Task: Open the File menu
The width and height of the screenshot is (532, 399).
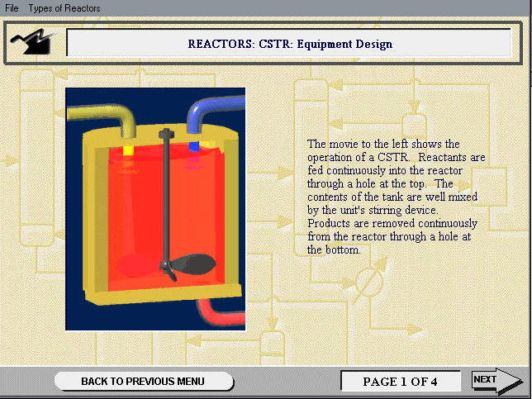Action: pos(12,8)
